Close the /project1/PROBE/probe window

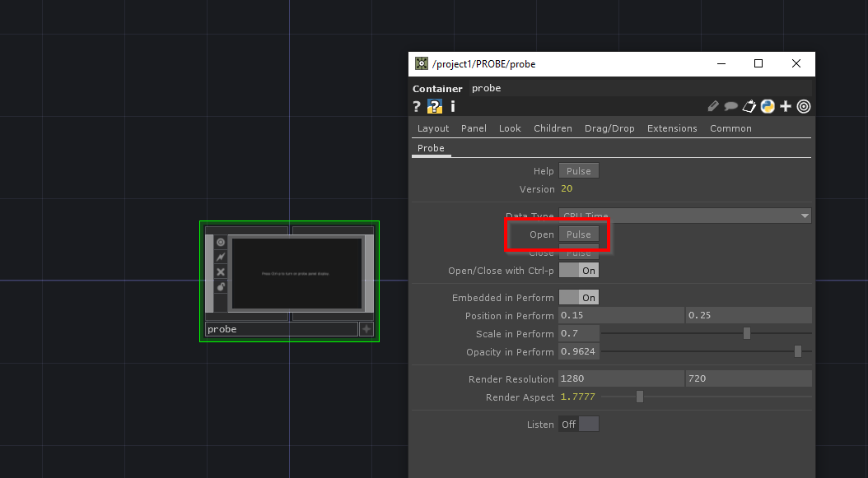(x=796, y=63)
